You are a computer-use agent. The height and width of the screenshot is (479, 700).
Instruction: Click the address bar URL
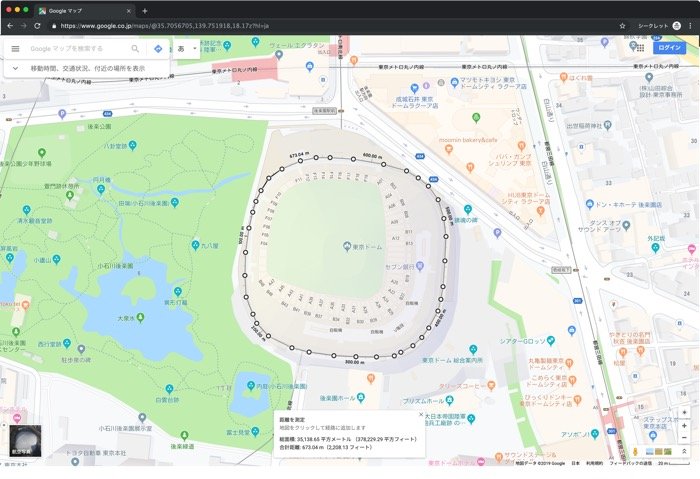coord(164,26)
